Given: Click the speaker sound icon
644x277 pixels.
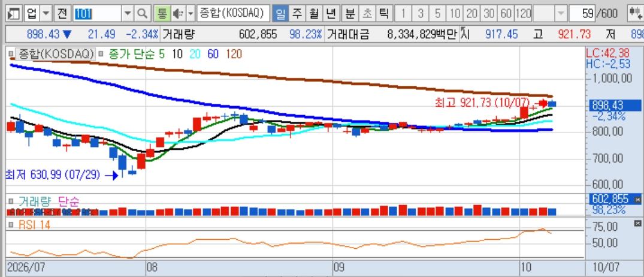Looking at the screenshot, I should click(x=178, y=14).
